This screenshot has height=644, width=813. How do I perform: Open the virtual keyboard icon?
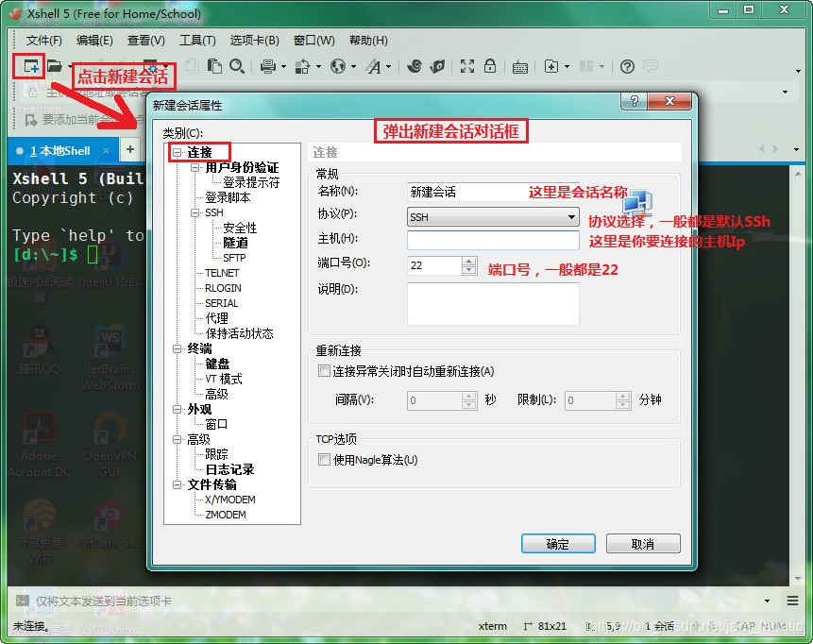tap(520, 67)
